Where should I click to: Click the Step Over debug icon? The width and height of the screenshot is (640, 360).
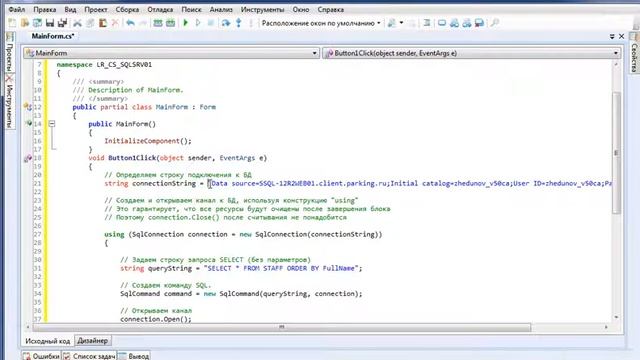pyautogui.click(x=226, y=23)
